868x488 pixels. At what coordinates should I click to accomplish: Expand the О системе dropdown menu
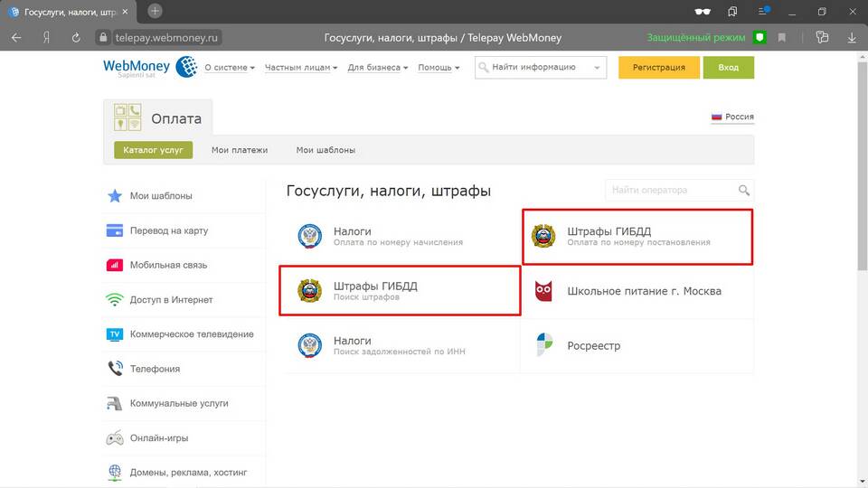[x=230, y=68]
